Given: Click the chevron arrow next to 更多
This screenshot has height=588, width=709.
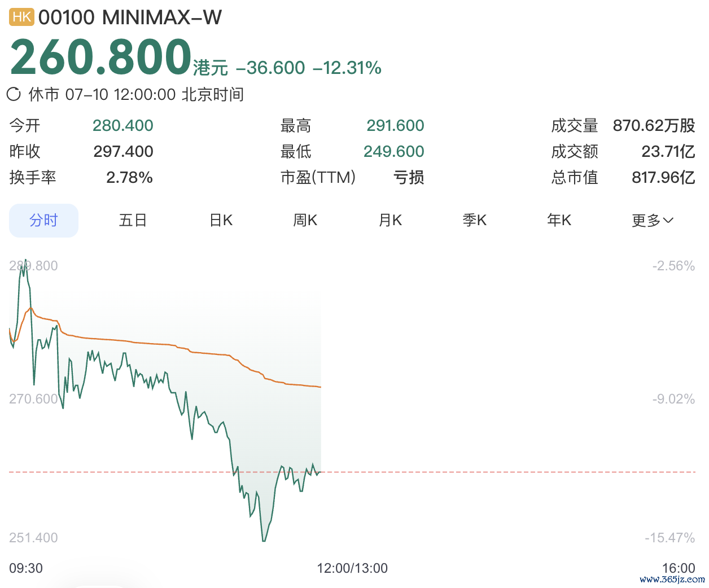Looking at the screenshot, I should tap(668, 221).
